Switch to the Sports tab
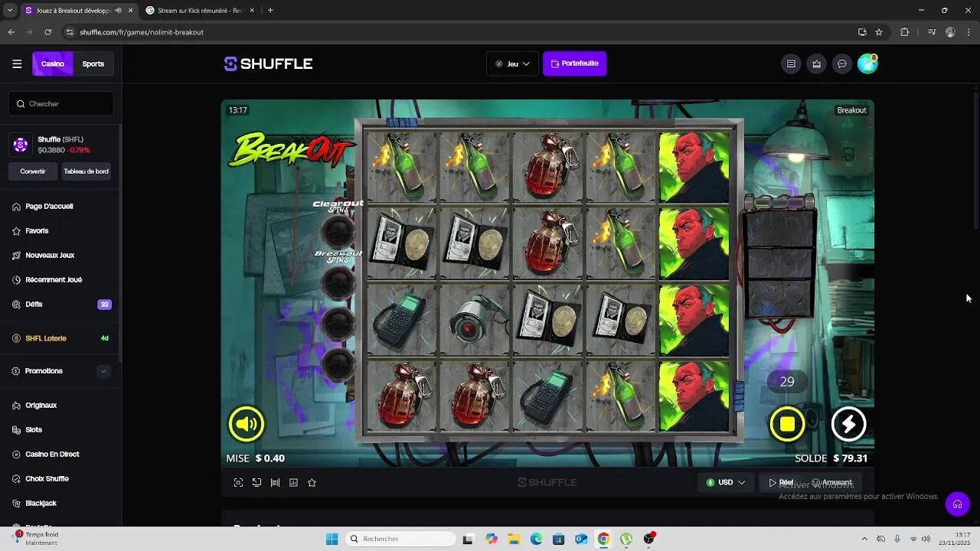The height and width of the screenshot is (551, 980). 93,64
